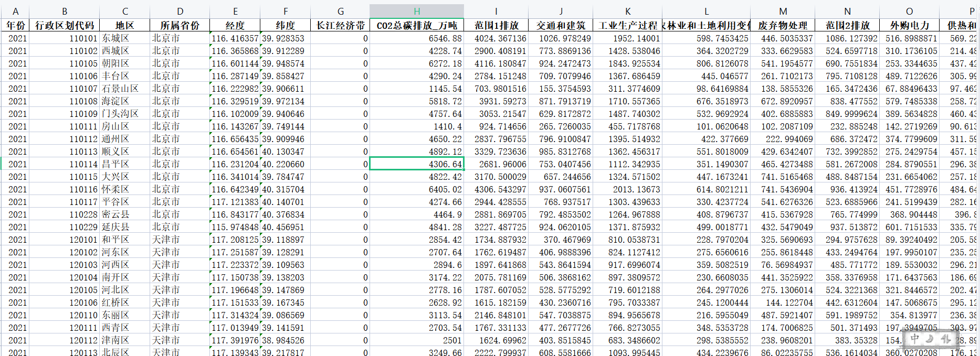This screenshot has height=356, width=980.
Task: Select the cell containing 延庆县
Action: click(125, 227)
